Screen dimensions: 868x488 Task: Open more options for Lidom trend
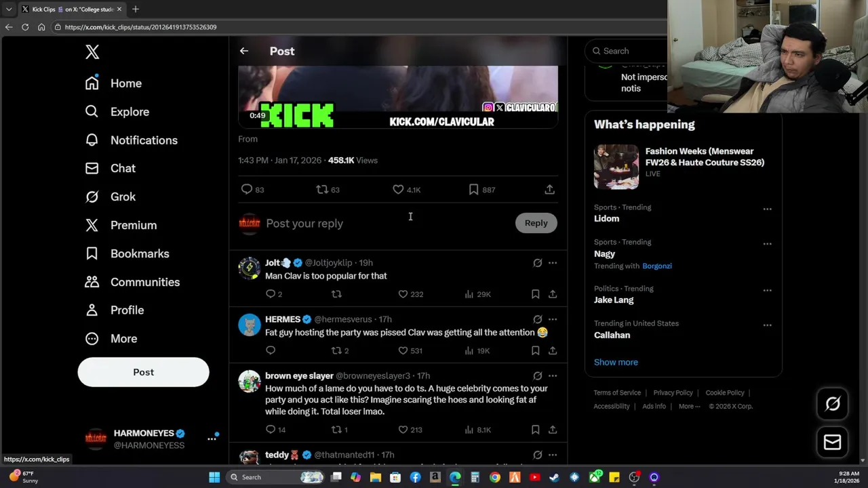point(767,209)
